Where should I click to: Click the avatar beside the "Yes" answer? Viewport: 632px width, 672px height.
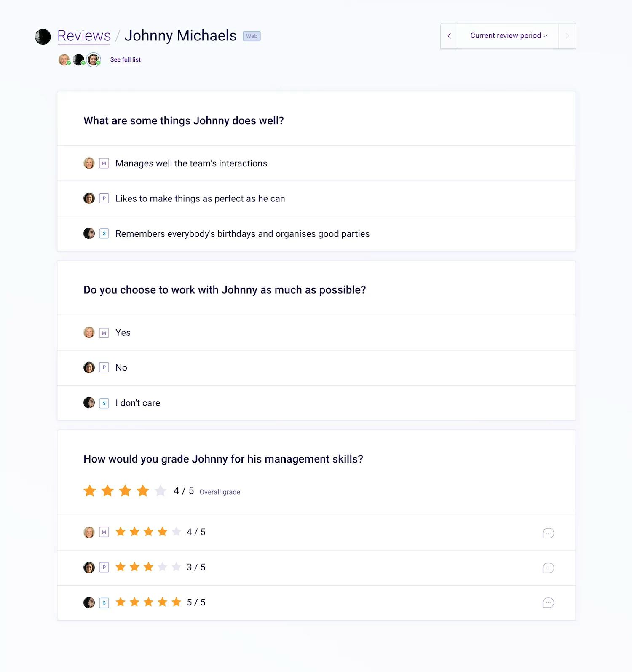[x=89, y=332]
